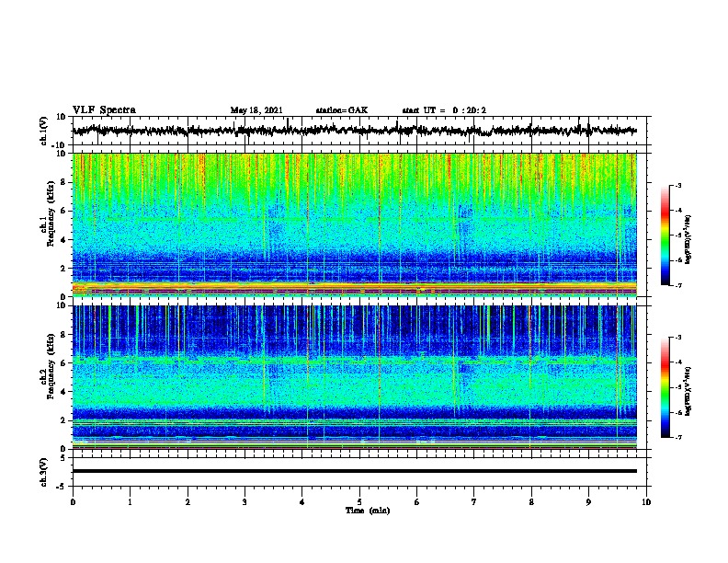Click the ch.1 spectrogram colorbar

coord(665,236)
